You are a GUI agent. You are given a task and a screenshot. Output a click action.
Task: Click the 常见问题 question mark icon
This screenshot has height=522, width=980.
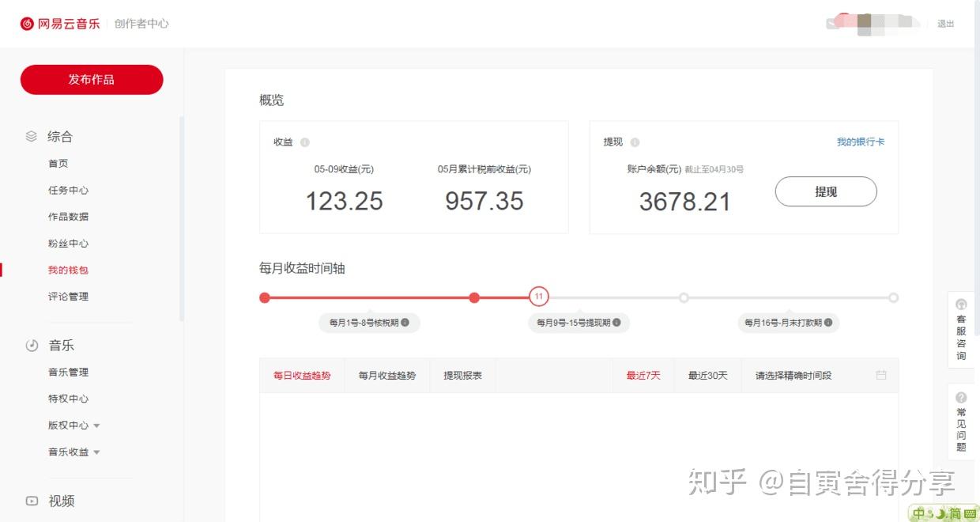(961, 398)
